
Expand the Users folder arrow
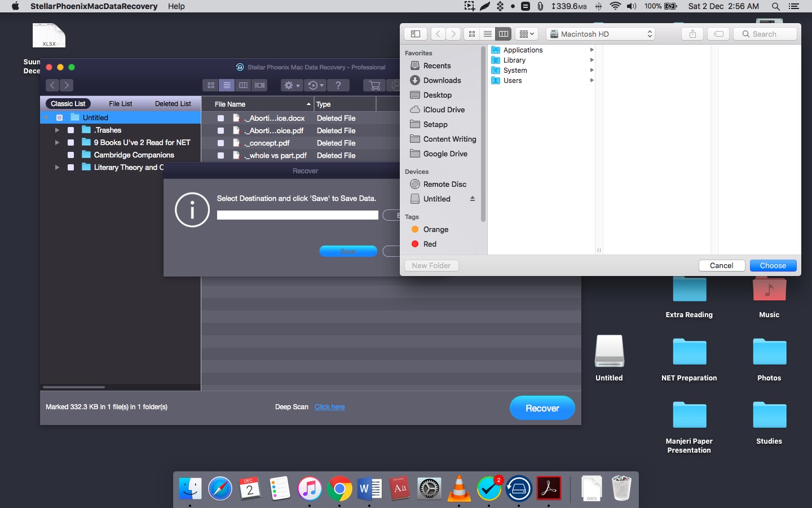pos(592,80)
